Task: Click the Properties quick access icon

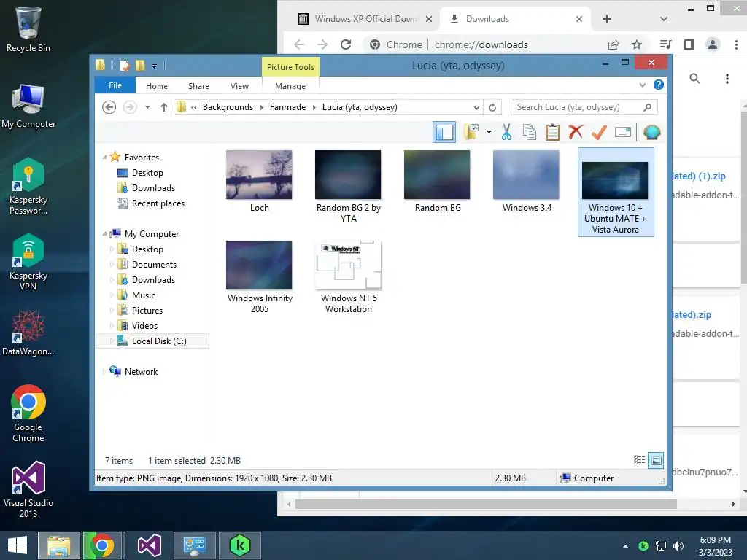Action: point(124,65)
